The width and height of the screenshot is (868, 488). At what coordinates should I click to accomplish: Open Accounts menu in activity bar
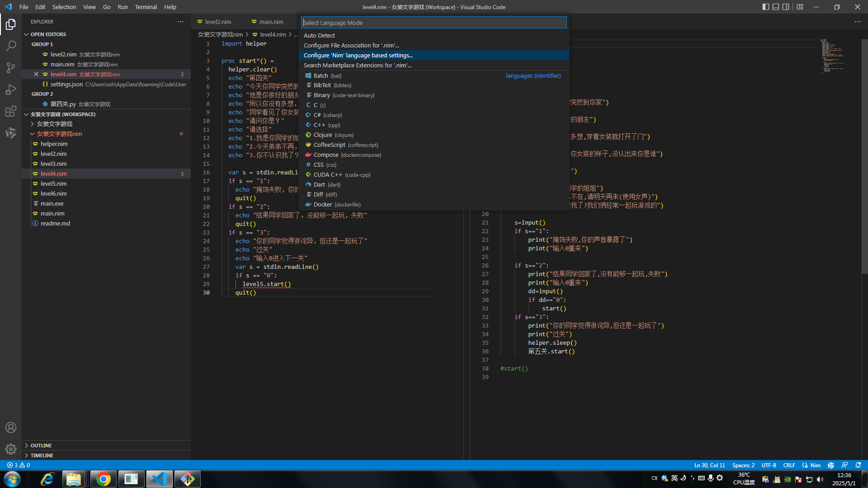point(11,427)
